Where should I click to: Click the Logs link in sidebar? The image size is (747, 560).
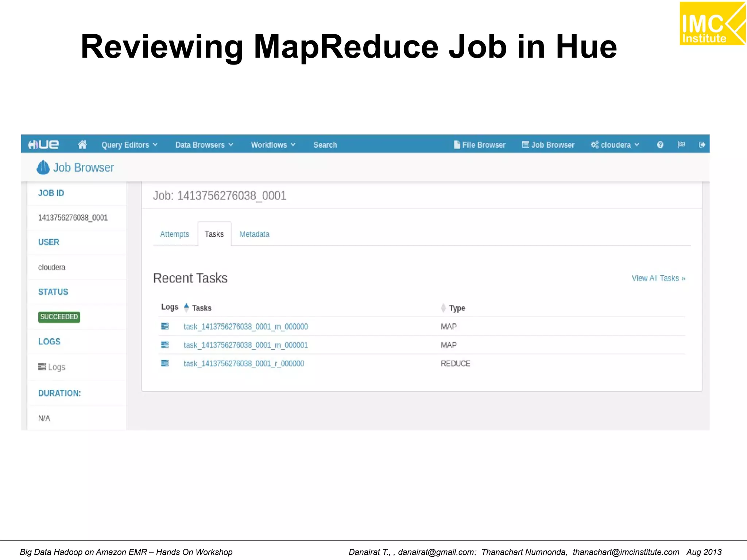[x=52, y=367]
